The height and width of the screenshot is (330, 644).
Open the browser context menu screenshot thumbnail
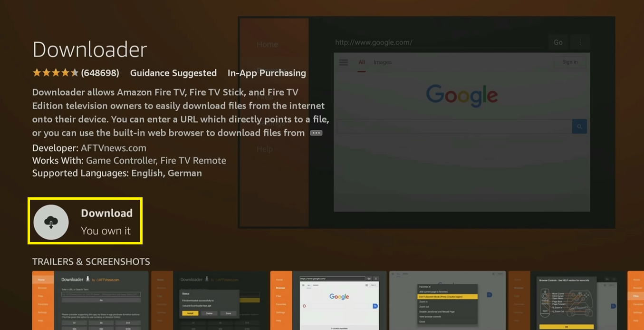click(x=447, y=301)
